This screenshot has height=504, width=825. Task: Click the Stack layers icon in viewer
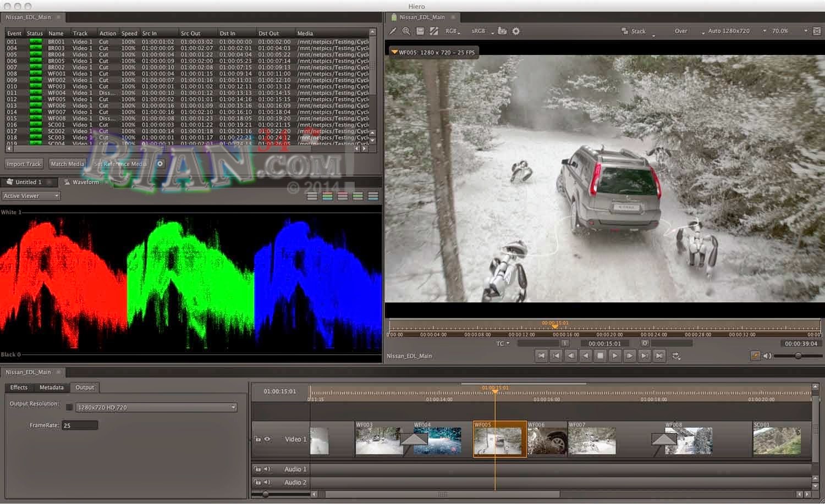coord(624,31)
